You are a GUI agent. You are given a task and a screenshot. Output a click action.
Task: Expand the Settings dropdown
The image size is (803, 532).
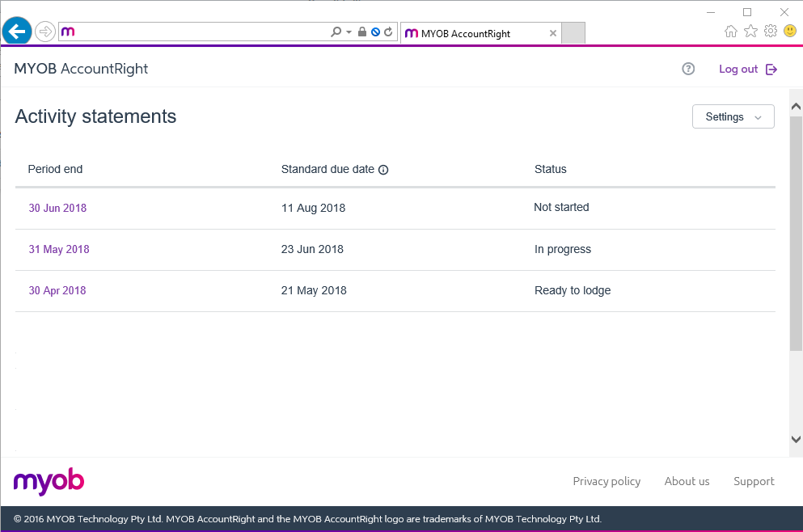coord(733,116)
